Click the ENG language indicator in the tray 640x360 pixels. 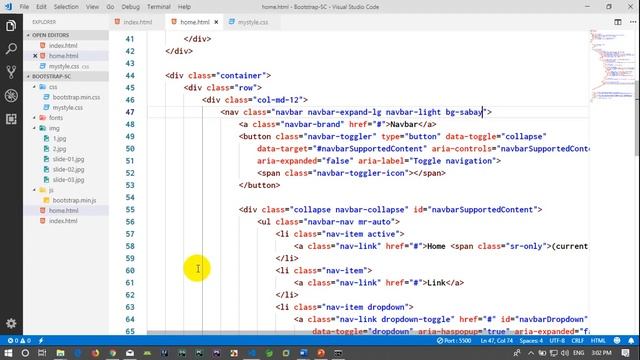pos(578,353)
